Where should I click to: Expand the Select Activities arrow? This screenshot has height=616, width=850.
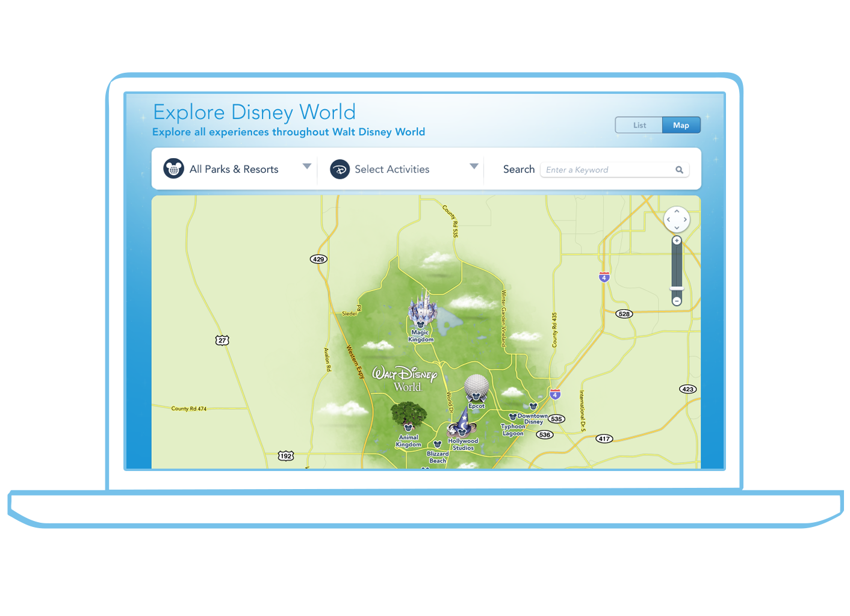click(x=474, y=166)
